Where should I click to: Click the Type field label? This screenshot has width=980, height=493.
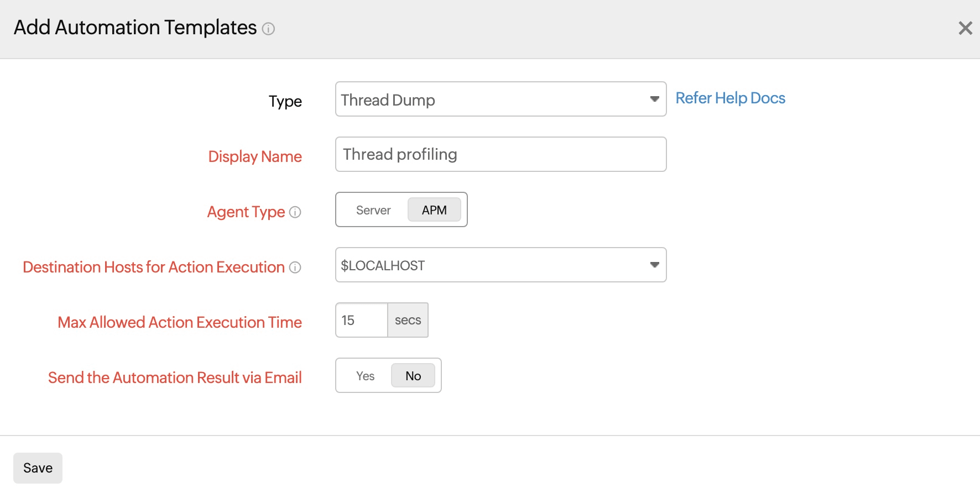click(285, 102)
